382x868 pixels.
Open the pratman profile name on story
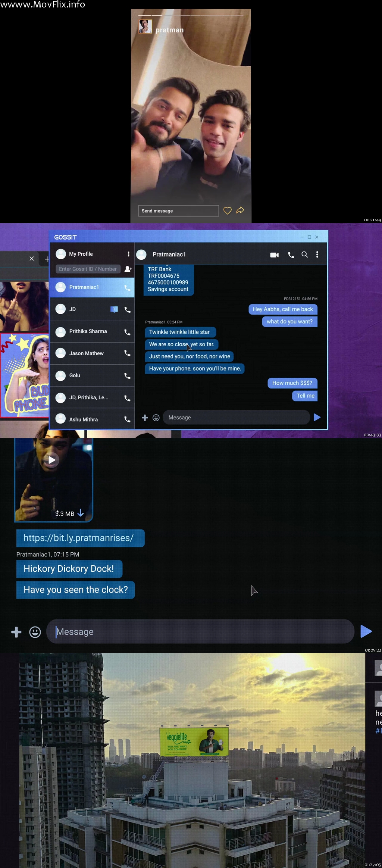click(169, 30)
